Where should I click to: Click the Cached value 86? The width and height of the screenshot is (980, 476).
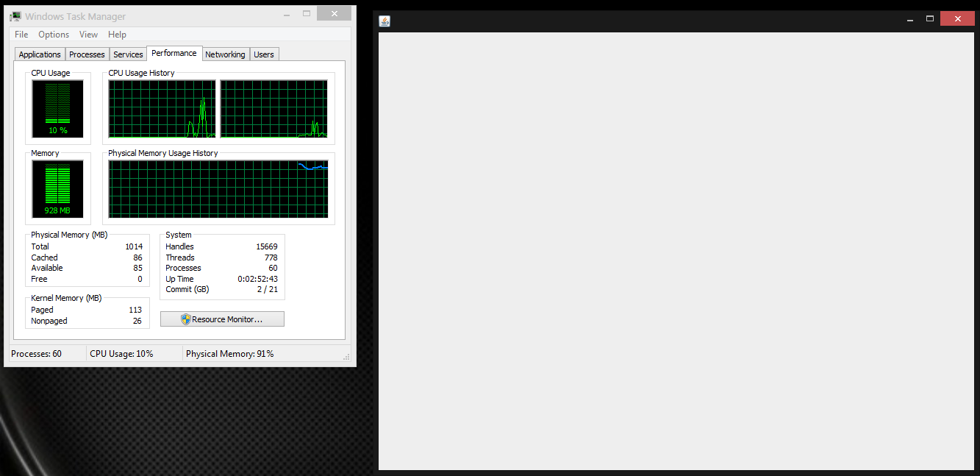tap(138, 257)
